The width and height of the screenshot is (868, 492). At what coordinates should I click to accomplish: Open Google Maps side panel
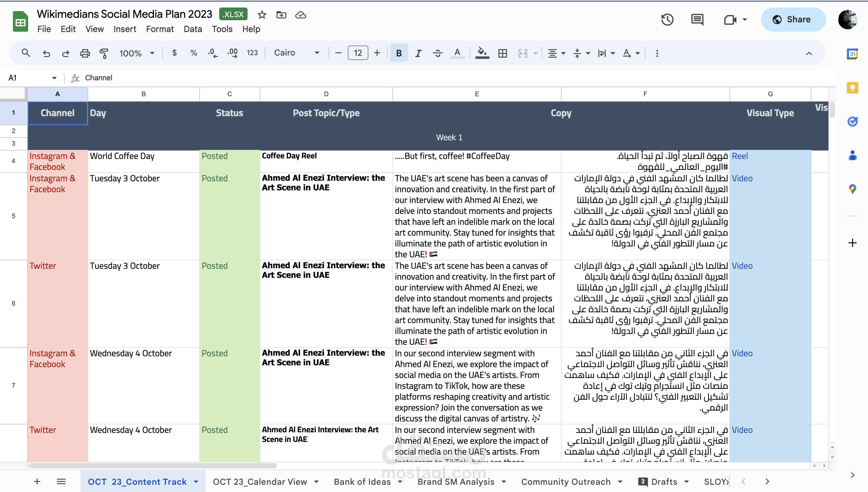coord(852,189)
